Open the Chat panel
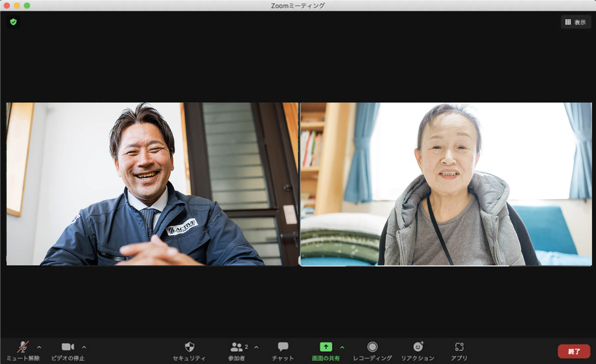 tap(283, 347)
